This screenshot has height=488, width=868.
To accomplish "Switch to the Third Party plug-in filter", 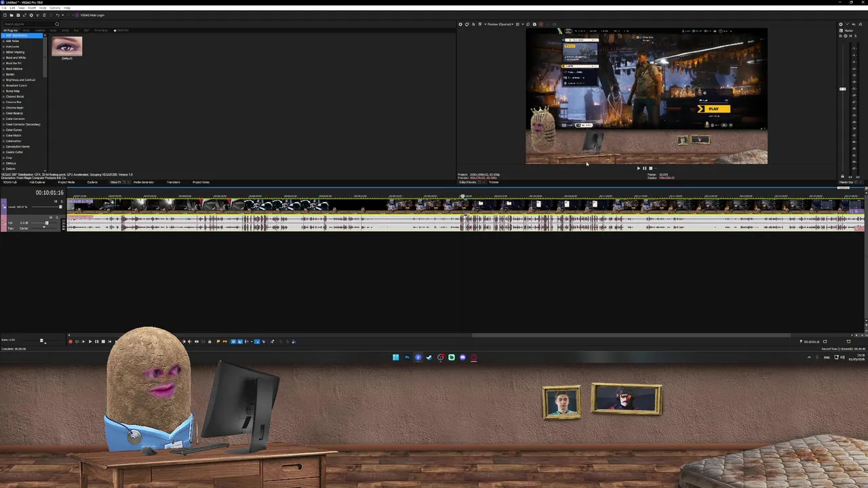I will tap(101, 30).
